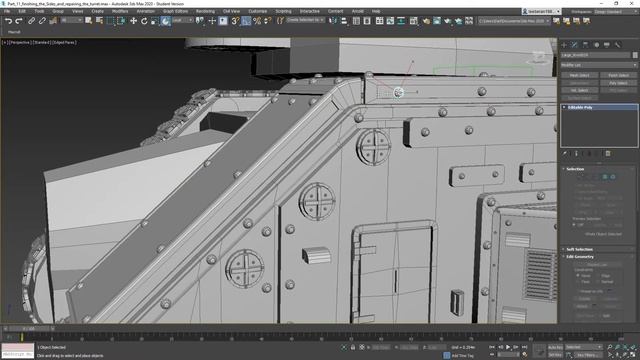The width and height of the screenshot is (640, 360).
Task: Activate the Select and Rotate tool
Action: point(144,21)
